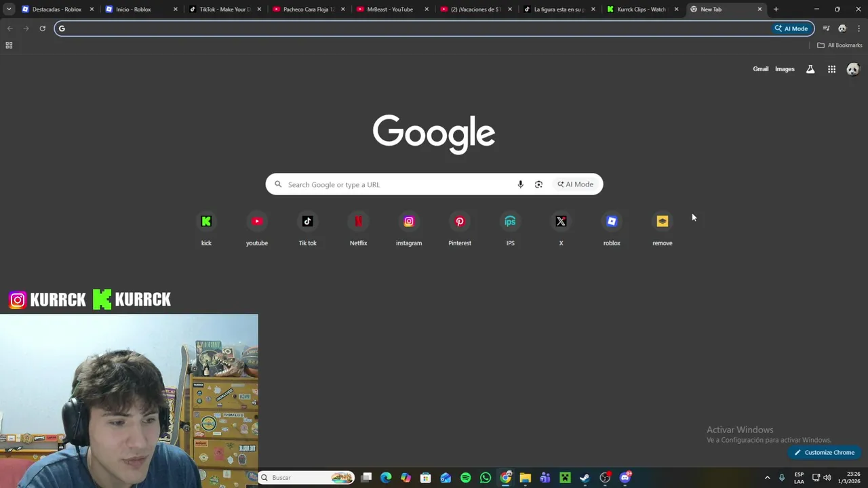The height and width of the screenshot is (488, 868).
Task: Open Minecraft from the taskbar
Action: click(565, 478)
